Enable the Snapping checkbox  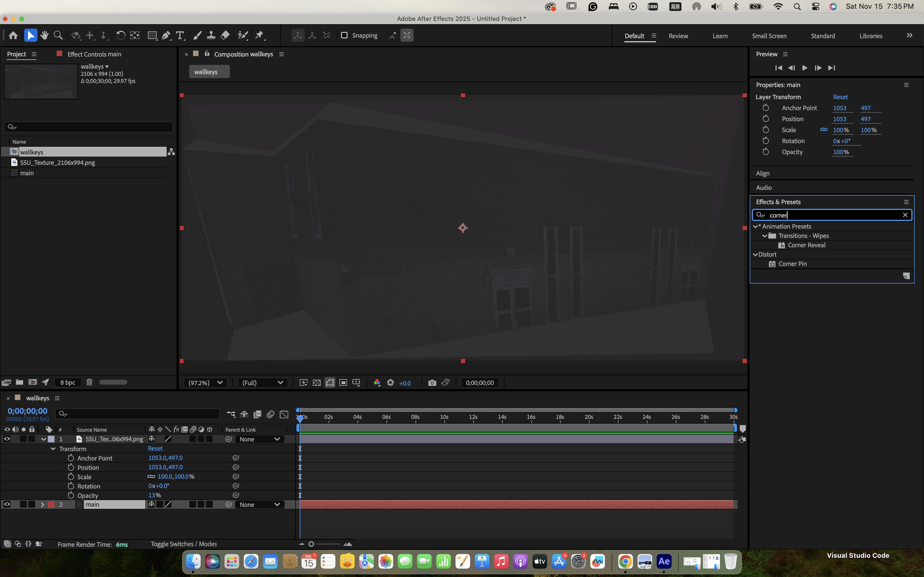click(344, 35)
